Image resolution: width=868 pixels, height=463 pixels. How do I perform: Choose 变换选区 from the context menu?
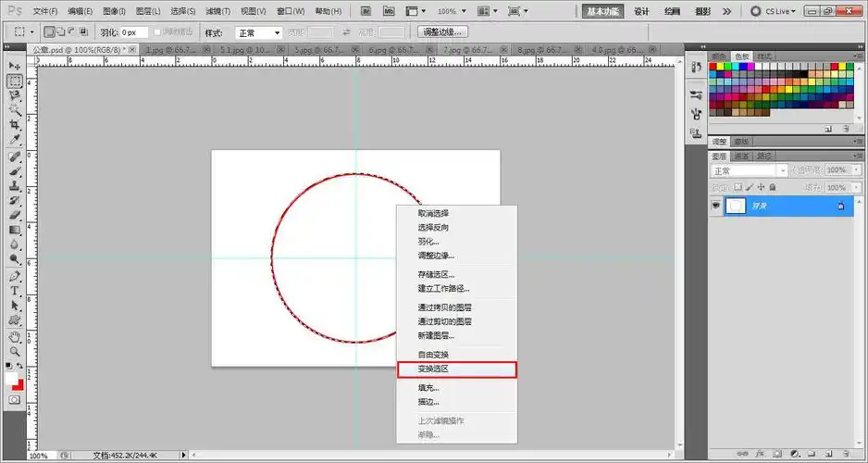click(455, 369)
